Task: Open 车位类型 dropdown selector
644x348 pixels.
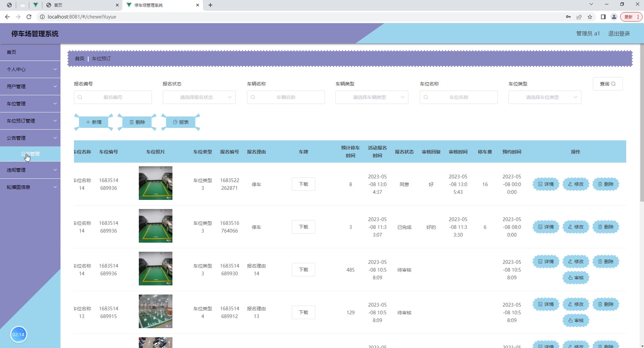Action: [x=545, y=97]
